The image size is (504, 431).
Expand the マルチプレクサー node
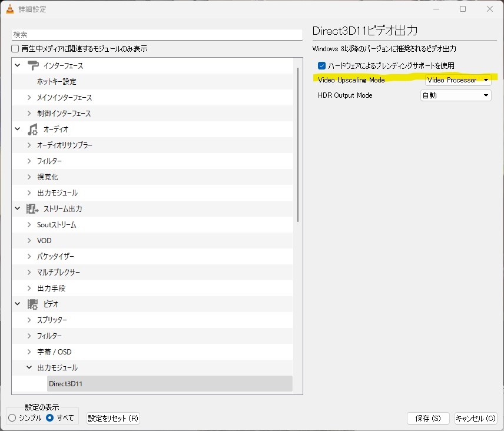(x=29, y=272)
